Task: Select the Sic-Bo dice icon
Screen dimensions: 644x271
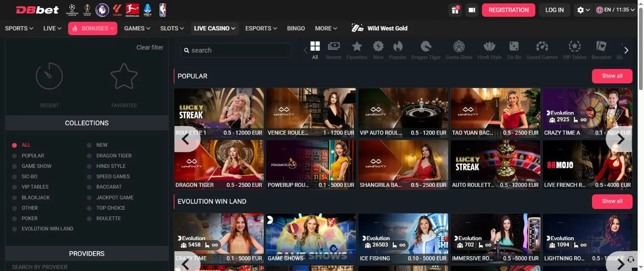Action: [x=514, y=50]
